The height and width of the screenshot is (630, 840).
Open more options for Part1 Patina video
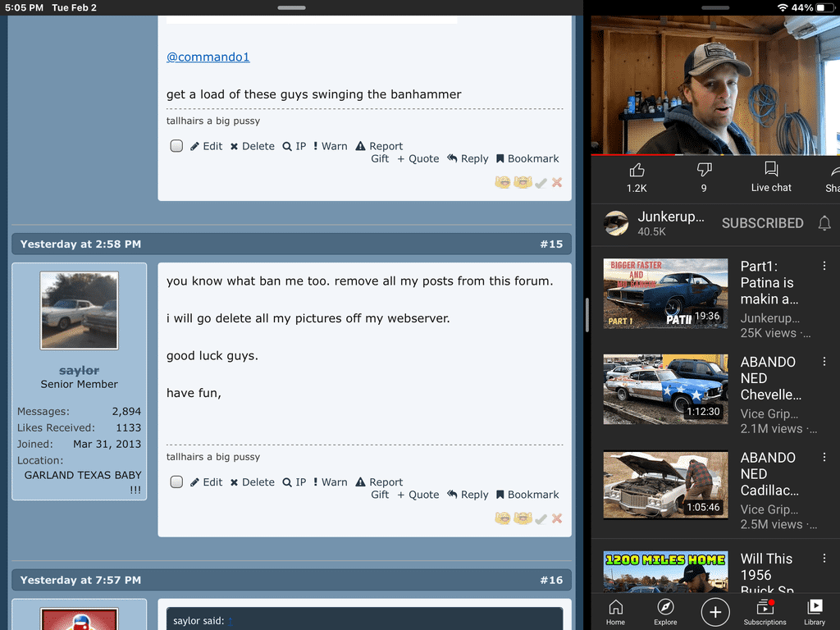click(824, 267)
